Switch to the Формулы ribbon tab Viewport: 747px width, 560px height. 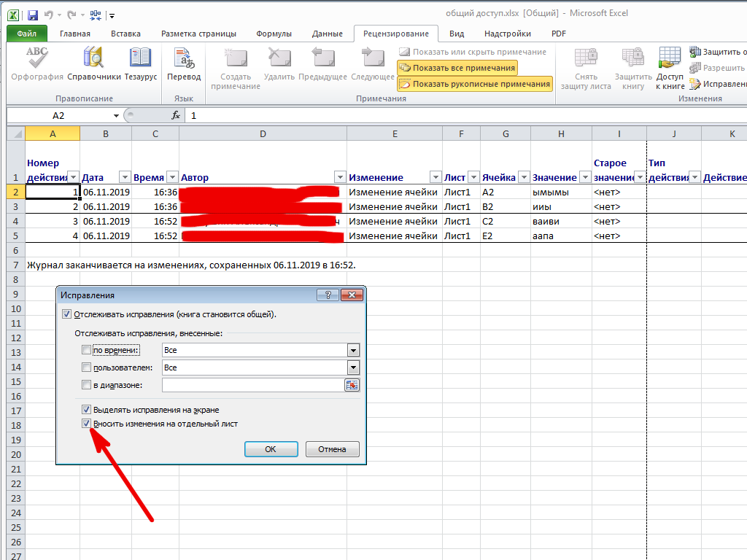point(274,34)
